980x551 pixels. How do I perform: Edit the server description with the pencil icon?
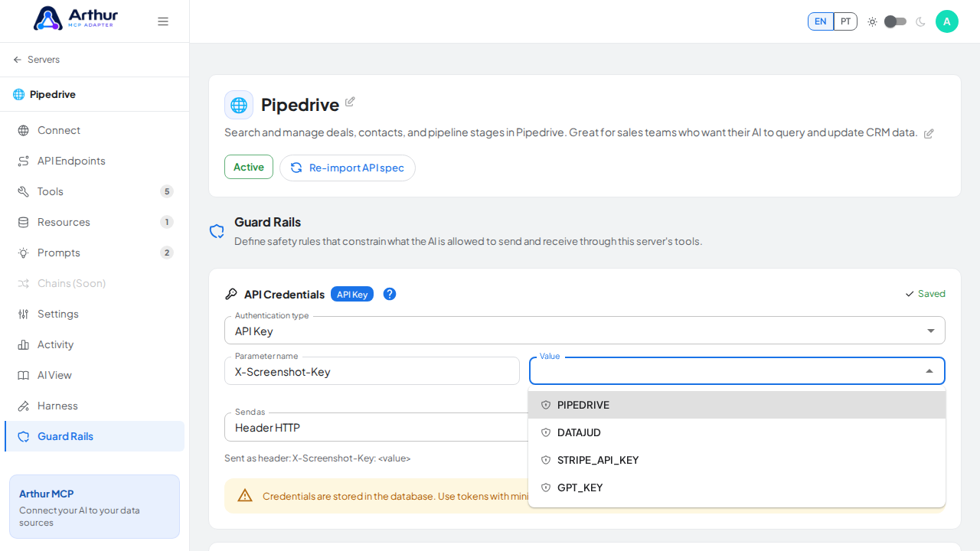click(929, 134)
